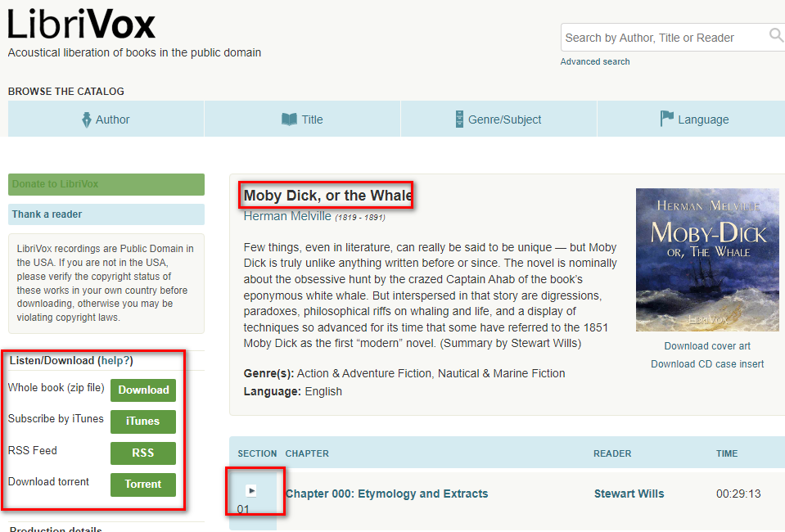Click the search magnifier icon

pos(776,35)
